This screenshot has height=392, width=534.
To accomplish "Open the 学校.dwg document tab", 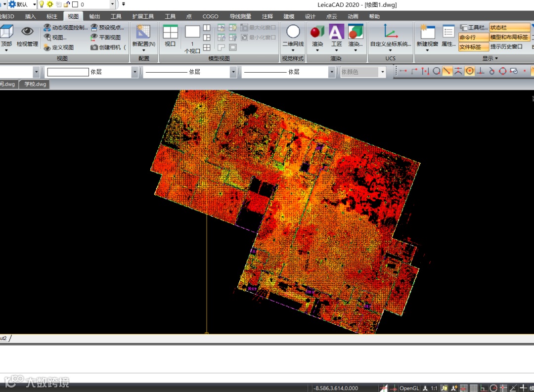I will [x=35, y=85].
